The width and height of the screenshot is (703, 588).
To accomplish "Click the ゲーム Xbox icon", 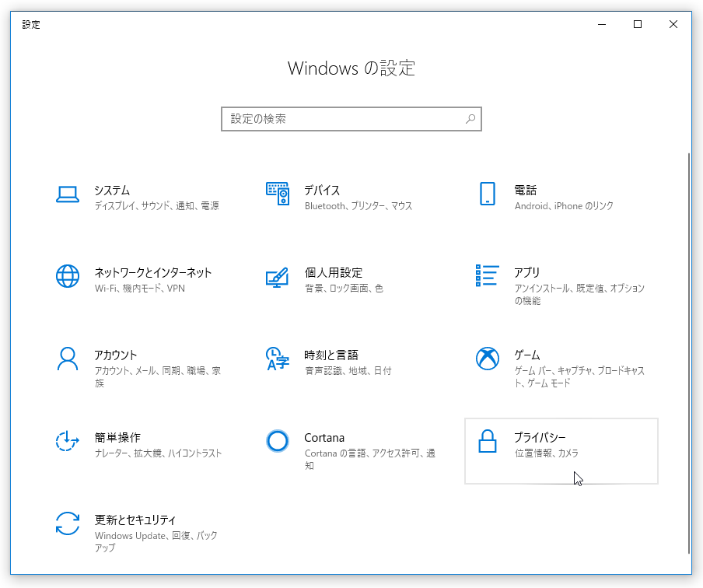I will [x=488, y=359].
